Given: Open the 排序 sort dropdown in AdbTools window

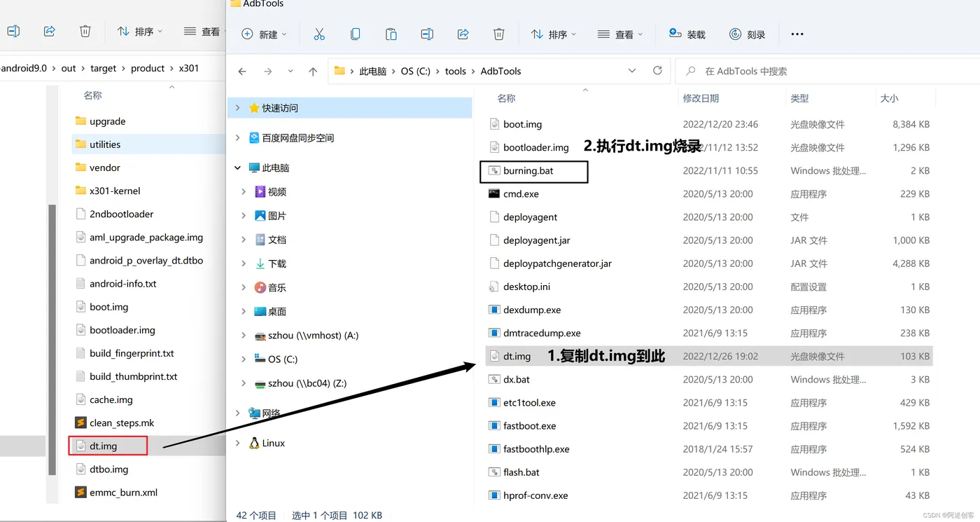Looking at the screenshot, I should coord(553,34).
